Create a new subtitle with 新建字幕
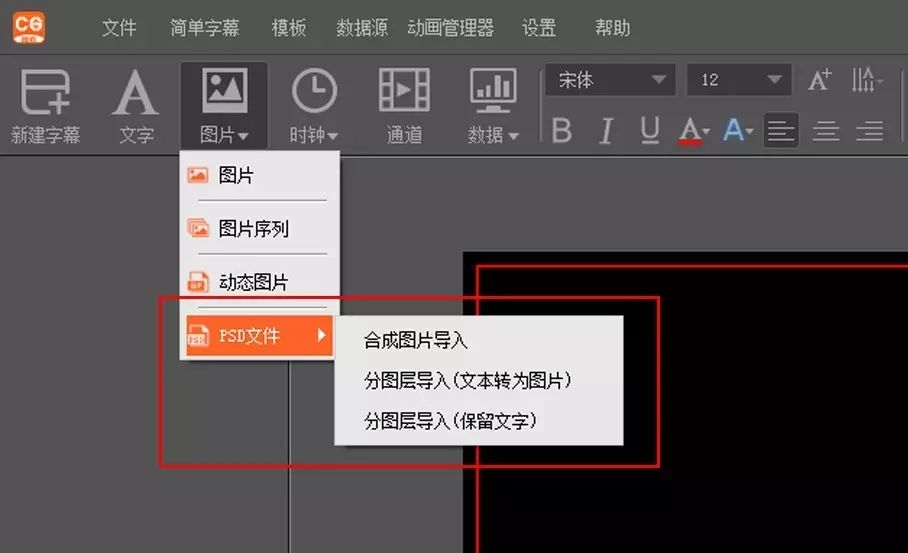 (x=46, y=106)
